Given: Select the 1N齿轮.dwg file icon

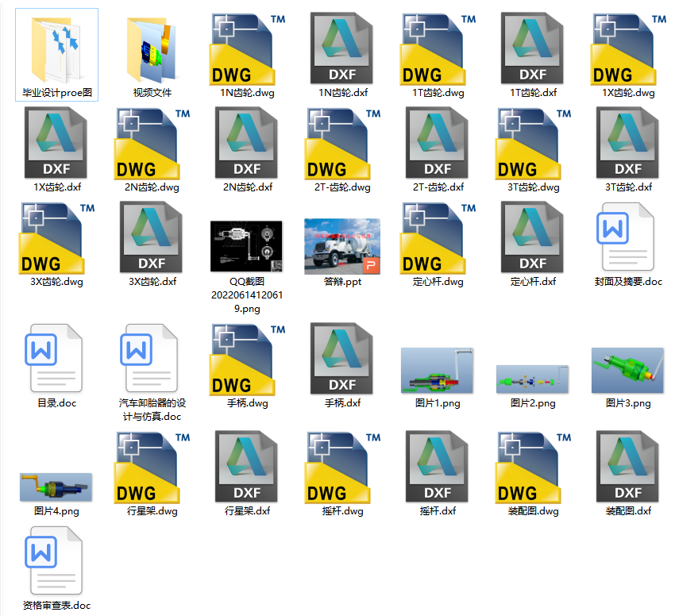Looking at the screenshot, I should (247, 49).
